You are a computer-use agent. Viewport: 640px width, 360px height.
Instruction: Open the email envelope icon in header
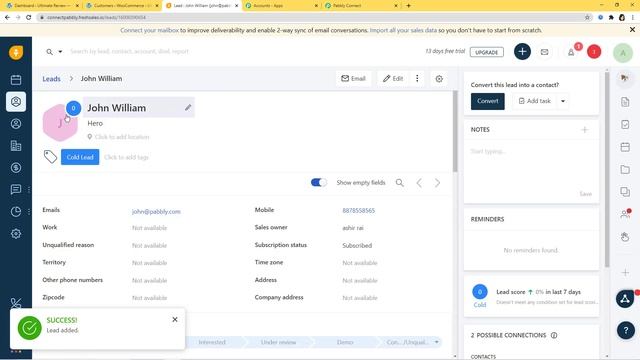tap(544, 52)
